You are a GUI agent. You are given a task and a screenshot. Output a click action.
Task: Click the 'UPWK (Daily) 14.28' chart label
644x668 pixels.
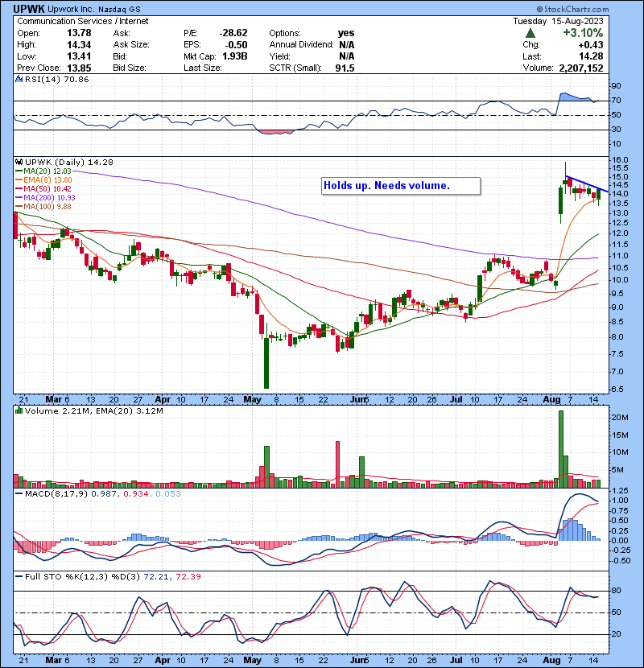pos(68,162)
